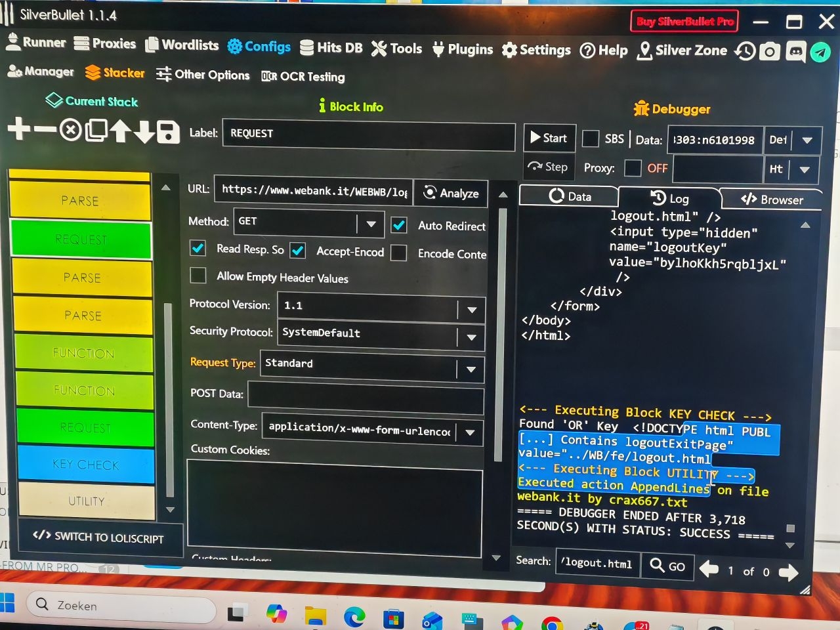Uncheck the Read Resp. So checkbox
Viewport: 840px width, 630px height.
click(x=198, y=248)
